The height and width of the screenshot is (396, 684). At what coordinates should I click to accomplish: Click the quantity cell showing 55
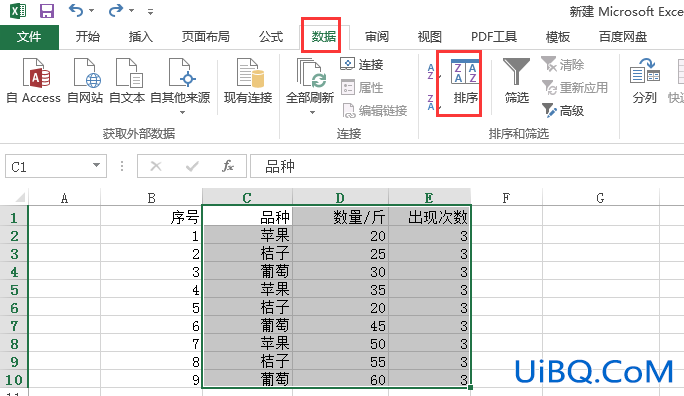[340, 362]
